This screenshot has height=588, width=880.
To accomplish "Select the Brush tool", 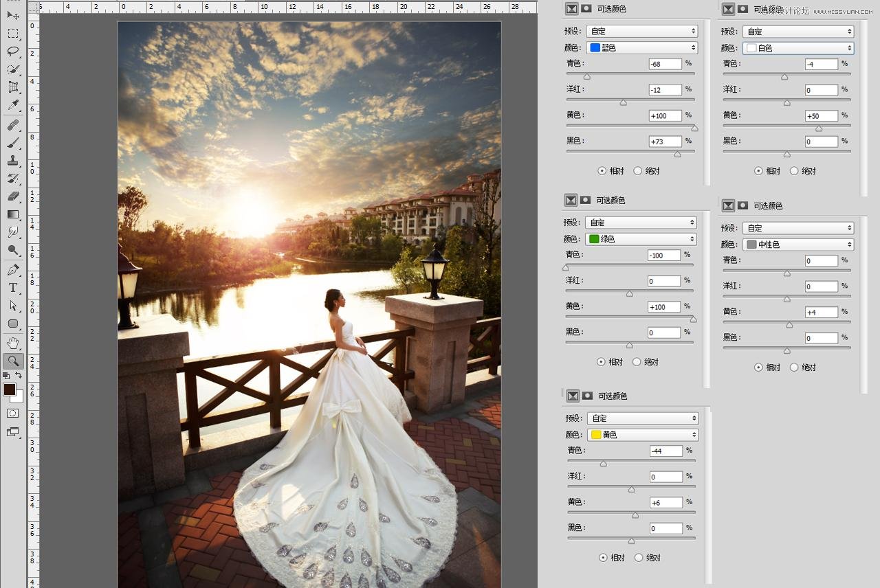I will point(13,143).
